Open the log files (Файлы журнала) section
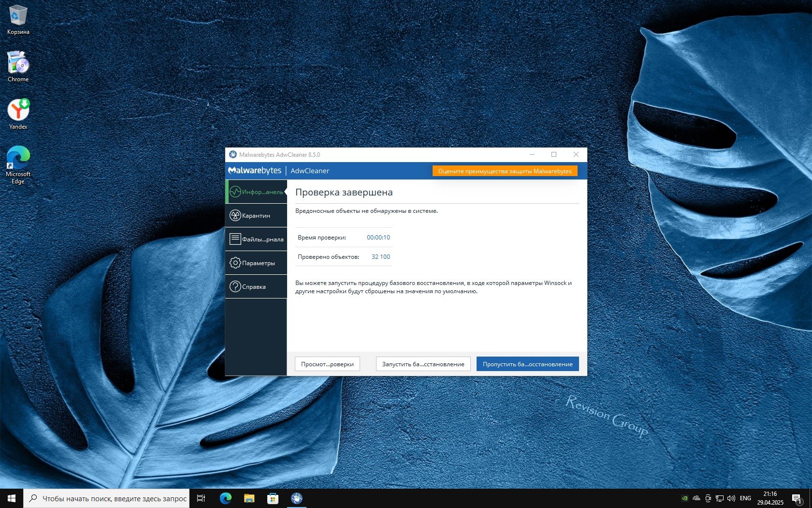Image resolution: width=812 pixels, height=508 pixels. click(x=256, y=239)
